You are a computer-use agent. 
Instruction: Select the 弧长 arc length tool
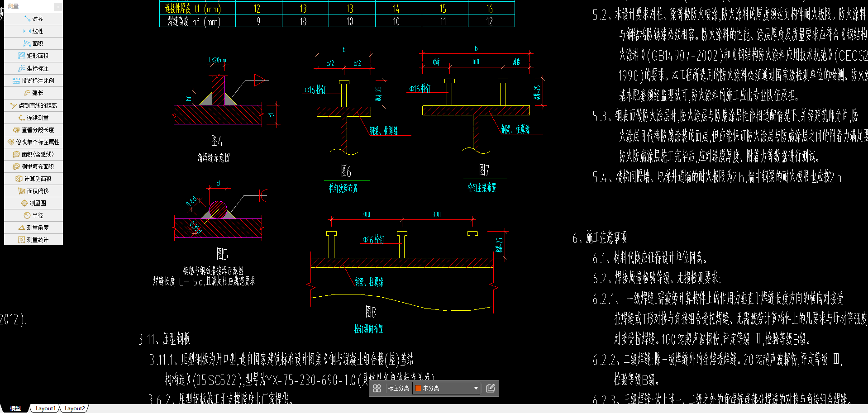(33, 93)
